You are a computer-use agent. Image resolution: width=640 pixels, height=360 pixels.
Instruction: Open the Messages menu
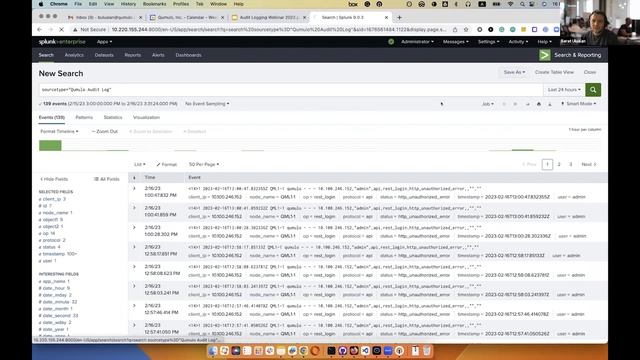pyautogui.click(x=456, y=42)
